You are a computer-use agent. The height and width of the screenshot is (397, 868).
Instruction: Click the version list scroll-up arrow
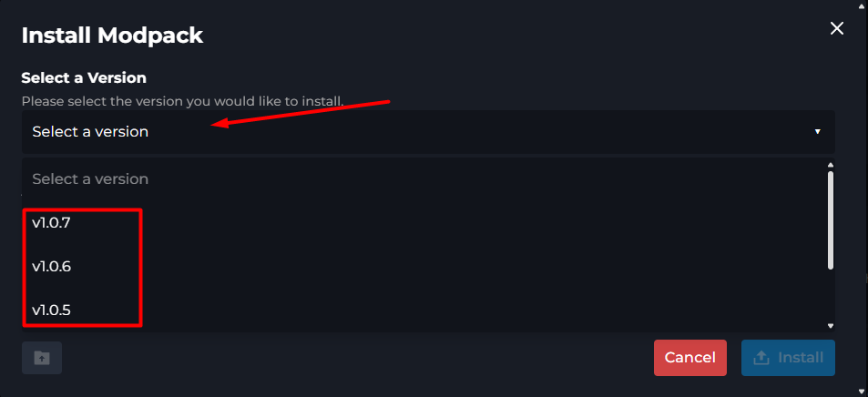(x=830, y=165)
